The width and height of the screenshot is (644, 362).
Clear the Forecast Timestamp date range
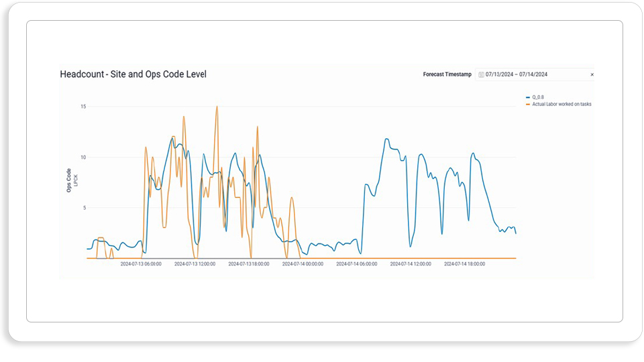[592, 74]
